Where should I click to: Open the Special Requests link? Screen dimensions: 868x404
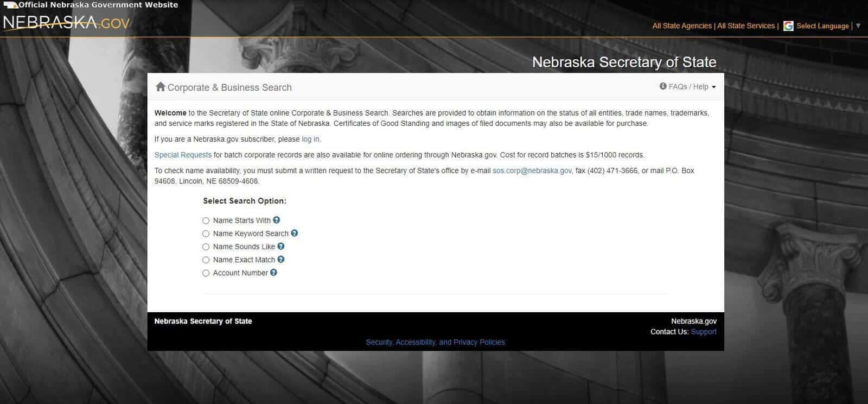(x=183, y=155)
